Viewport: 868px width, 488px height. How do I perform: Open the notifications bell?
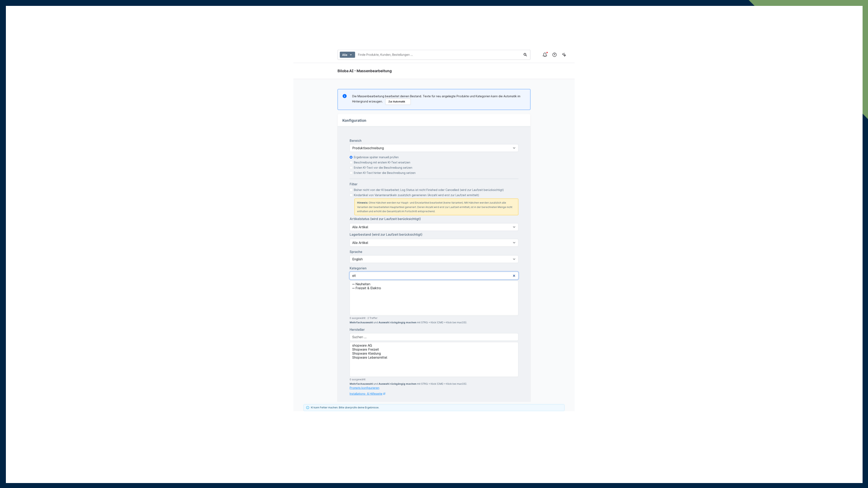tap(545, 55)
